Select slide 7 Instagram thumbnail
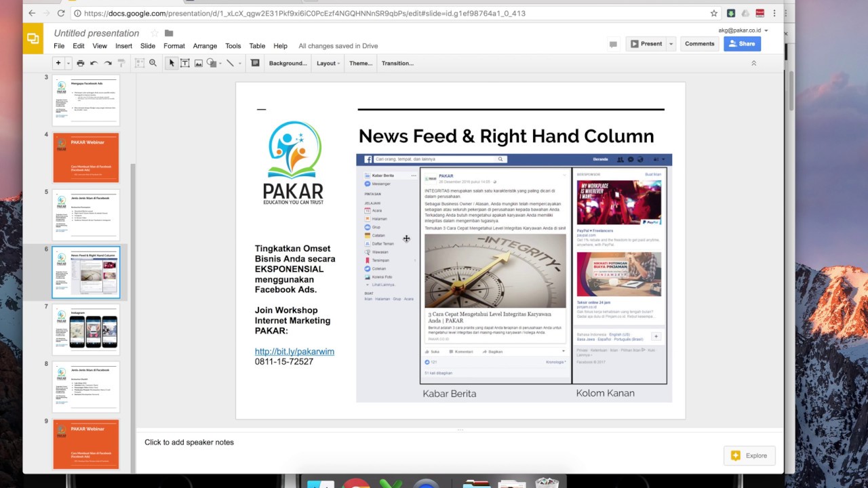 point(86,329)
